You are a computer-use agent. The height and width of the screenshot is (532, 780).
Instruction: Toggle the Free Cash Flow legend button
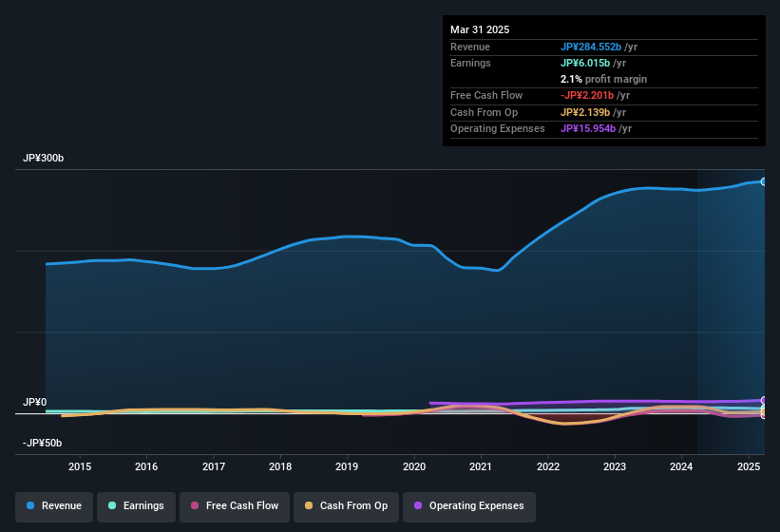(x=235, y=506)
